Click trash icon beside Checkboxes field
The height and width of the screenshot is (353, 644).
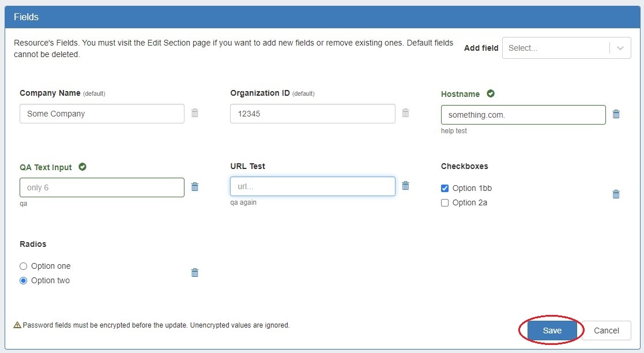[616, 194]
